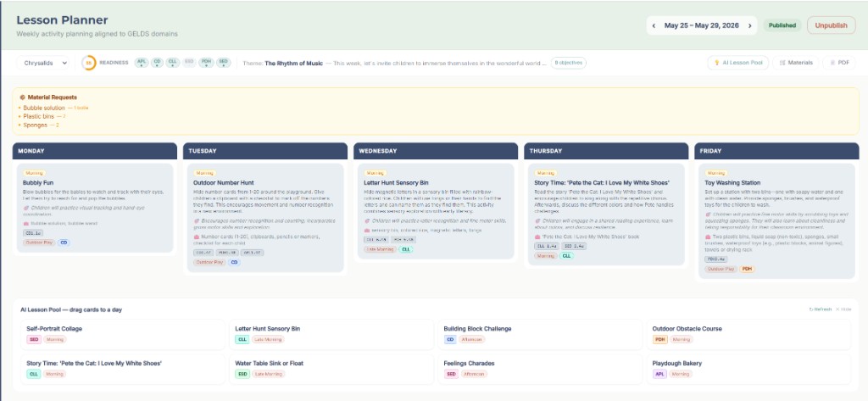Click the greyed ESD readiness badge

coord(189,63)
